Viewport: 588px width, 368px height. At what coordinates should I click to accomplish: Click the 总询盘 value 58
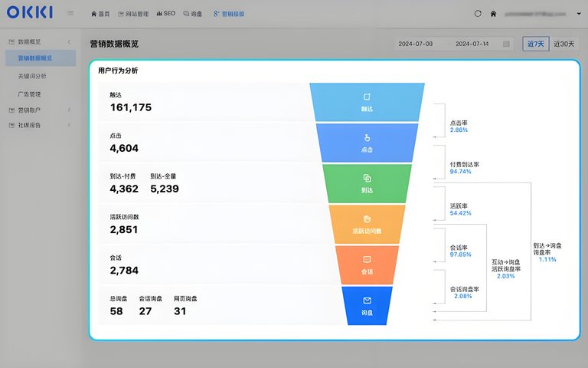point(116,311)
